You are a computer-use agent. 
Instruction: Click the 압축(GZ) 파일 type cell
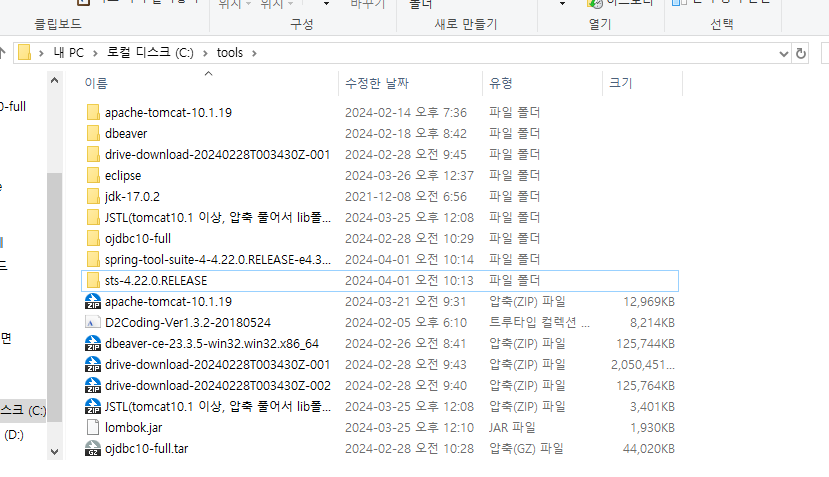[526, 448]
